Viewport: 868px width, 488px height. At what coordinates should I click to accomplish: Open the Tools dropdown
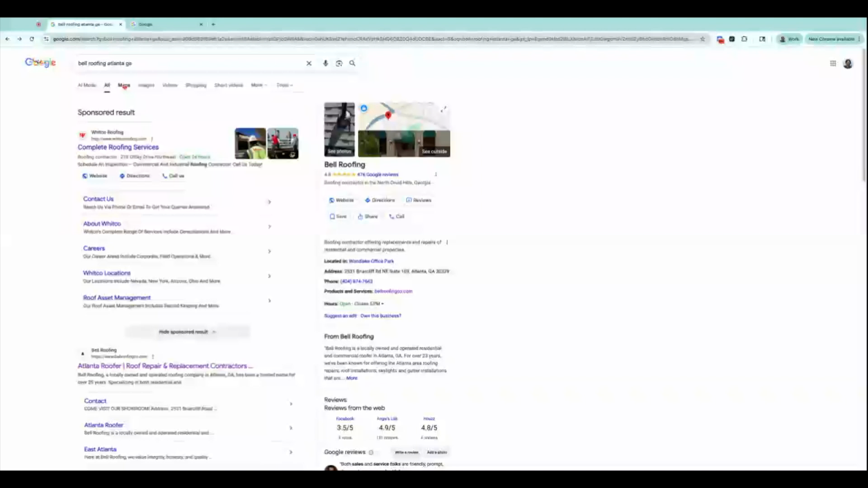(x=284, y=85)
